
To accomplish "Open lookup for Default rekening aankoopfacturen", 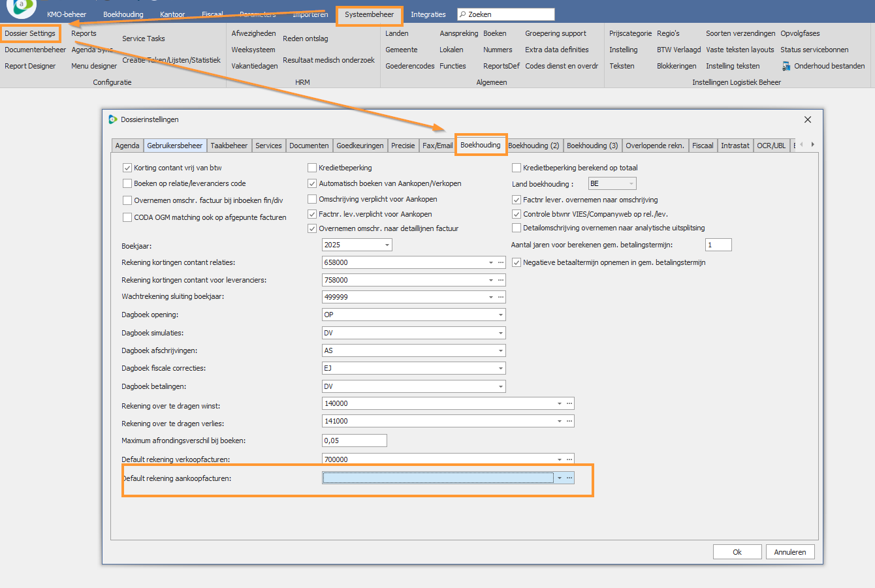I will pyautogui.click(x=569, y=478).
